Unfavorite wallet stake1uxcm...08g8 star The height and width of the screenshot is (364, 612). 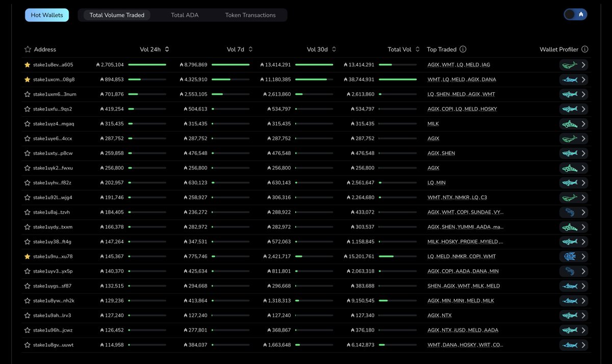tap(28, 80)
